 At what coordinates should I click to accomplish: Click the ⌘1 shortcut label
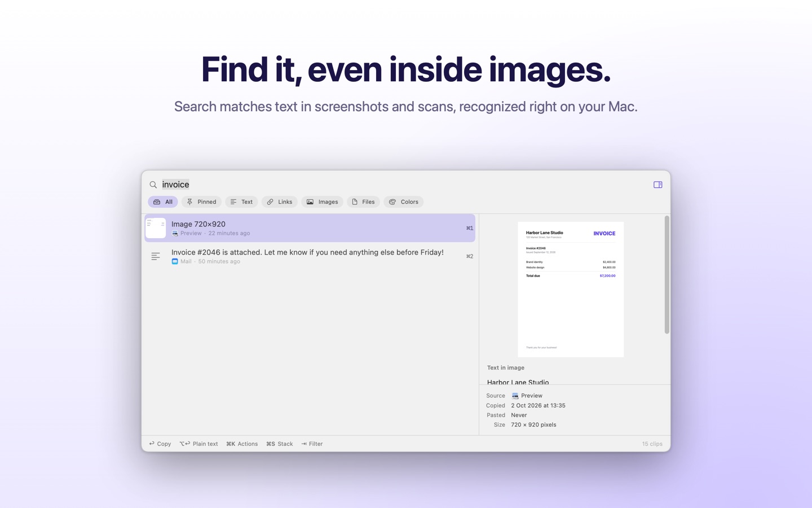pyautogui.click(x=469, y=228)
